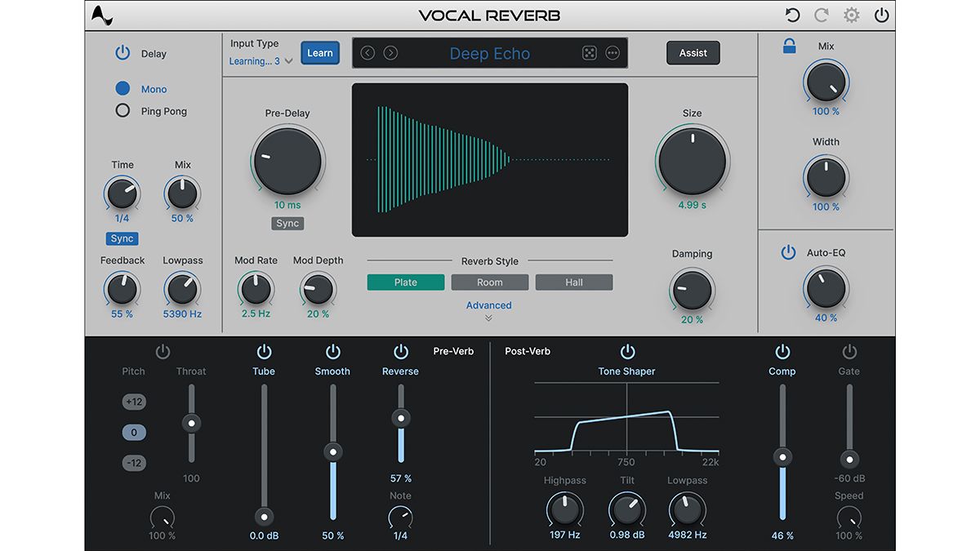
Task: Toggle the Delay module power icon
Action: [x=122, y=52]
